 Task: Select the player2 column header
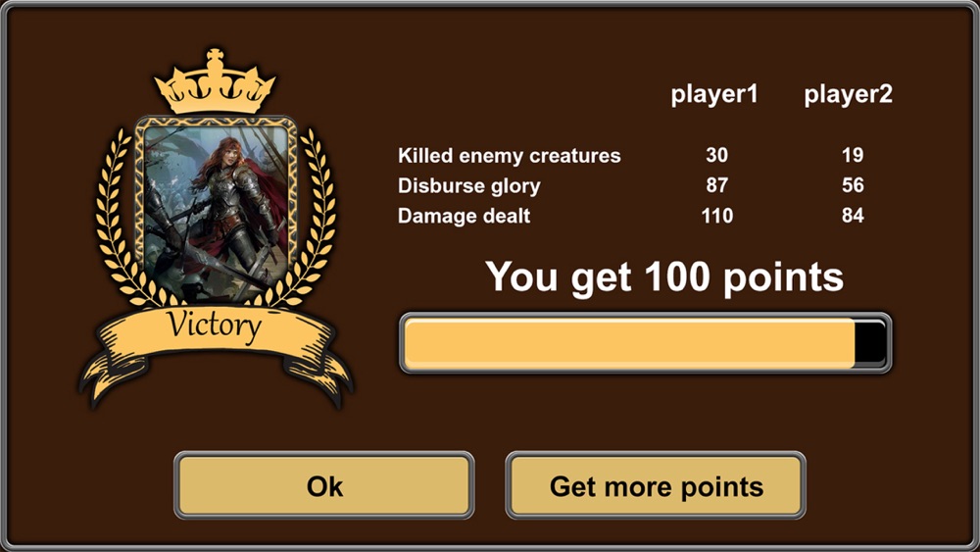(x=848, y=95)
